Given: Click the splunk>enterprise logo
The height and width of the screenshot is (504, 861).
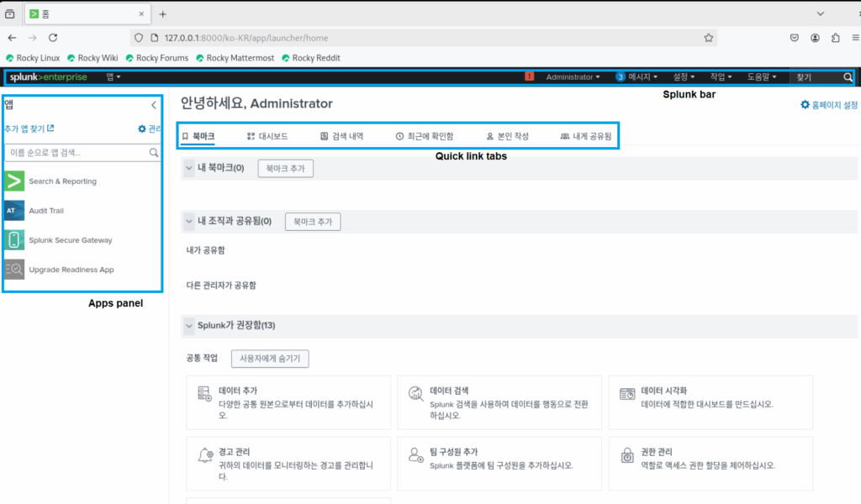Looking at the screenshot, I should (x=48, y=76).
